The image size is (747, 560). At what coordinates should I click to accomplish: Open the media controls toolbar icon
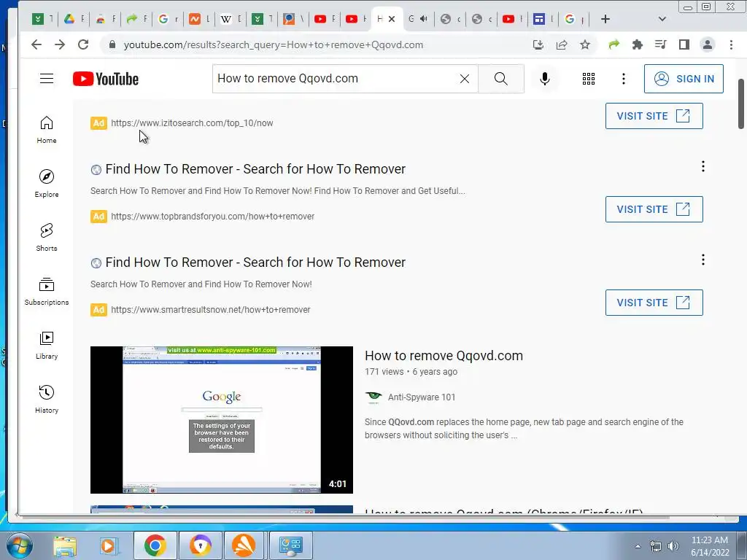click(x=660, y=44)
